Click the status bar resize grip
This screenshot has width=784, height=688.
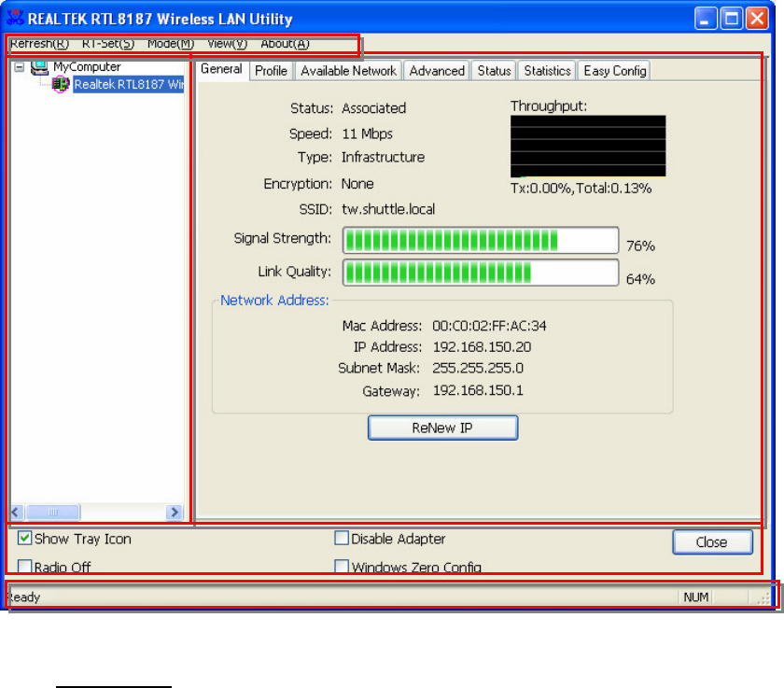click(x=763, y=598)
